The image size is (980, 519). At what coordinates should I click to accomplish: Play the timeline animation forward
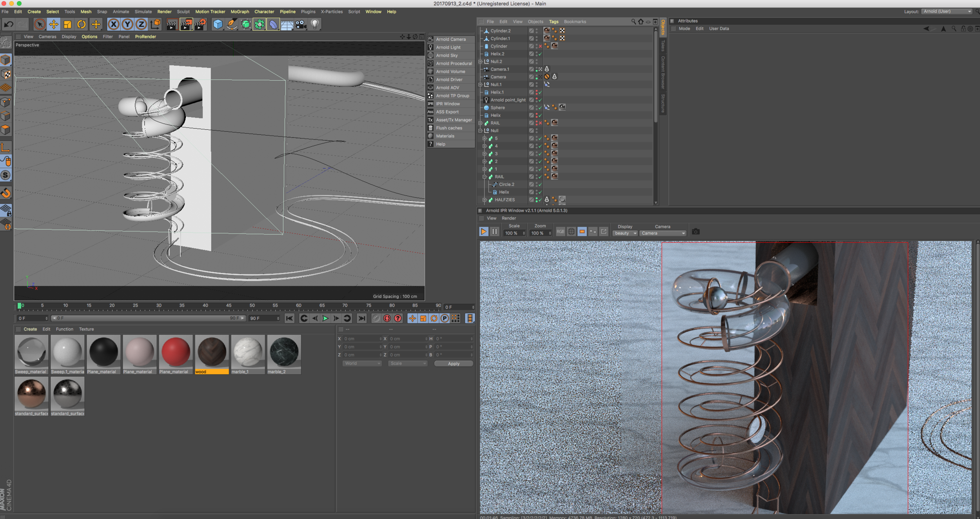point(325,319)
